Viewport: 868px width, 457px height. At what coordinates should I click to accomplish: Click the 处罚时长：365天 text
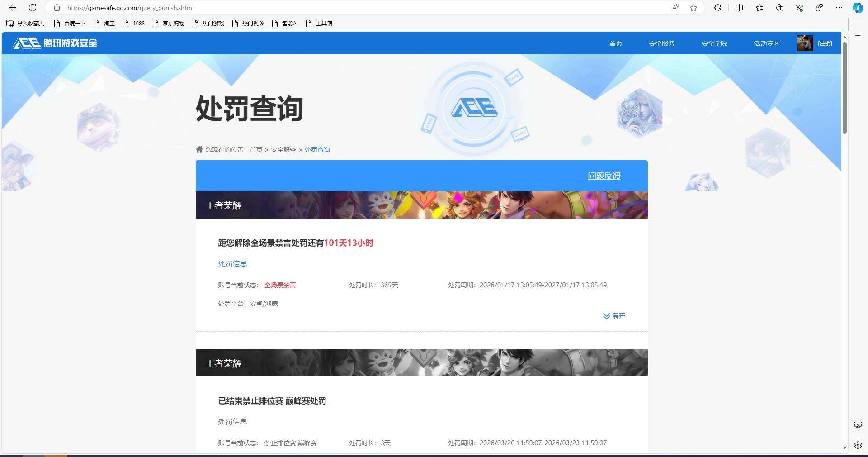(x=373, y=285)
